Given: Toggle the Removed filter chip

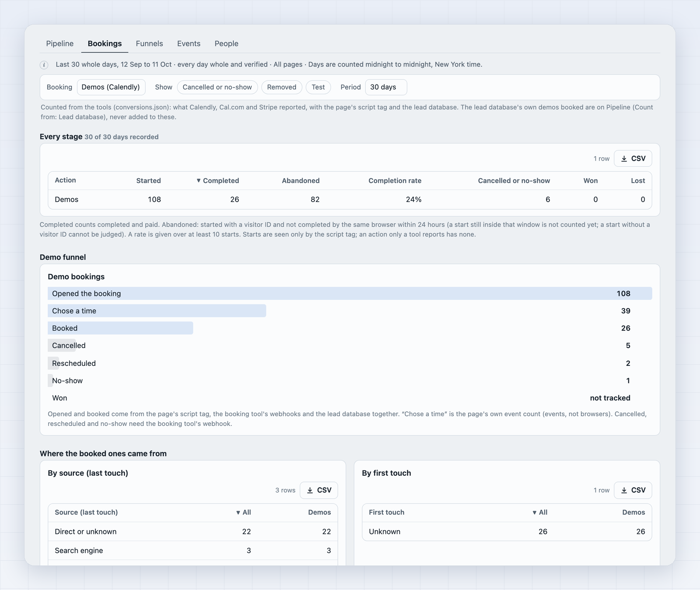Looking at the screenshot, I should tap(282, 87).
